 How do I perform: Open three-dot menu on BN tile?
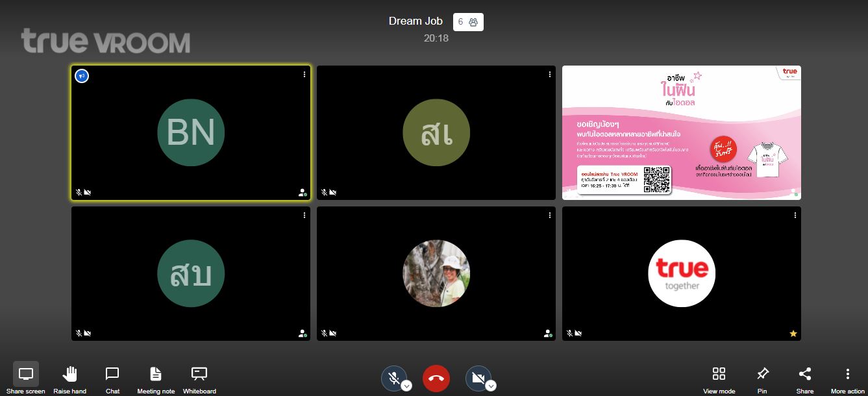(x=304, y=75)
